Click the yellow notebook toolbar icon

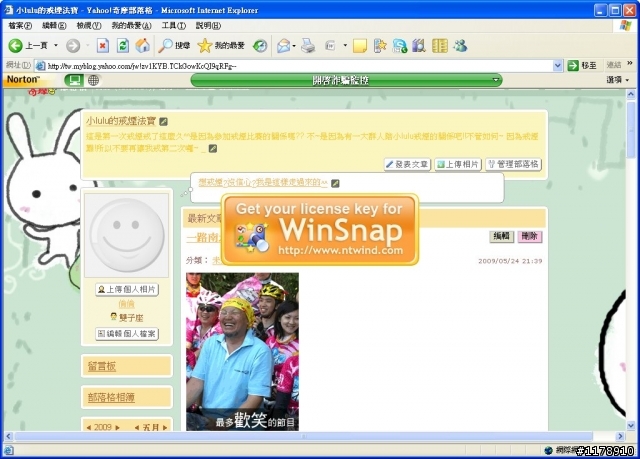[440, 46]
